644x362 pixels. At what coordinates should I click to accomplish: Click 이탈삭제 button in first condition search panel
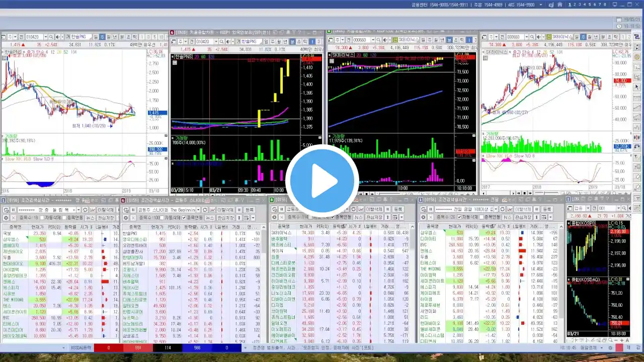click(x=106, y=209)
